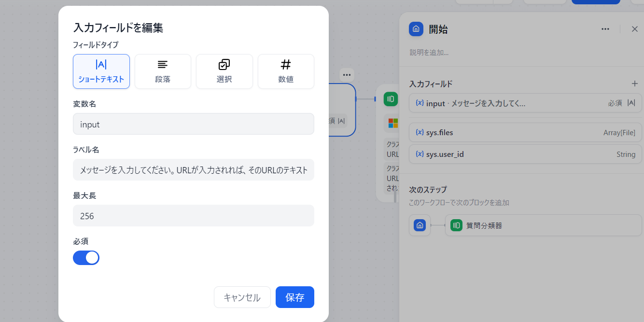Click the String type label
Viewport: 644px width, 322px height.
pos(626,154)
